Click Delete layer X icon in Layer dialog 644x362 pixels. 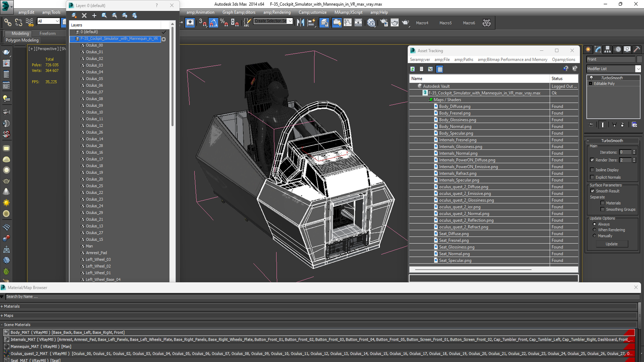click(84, 15)
